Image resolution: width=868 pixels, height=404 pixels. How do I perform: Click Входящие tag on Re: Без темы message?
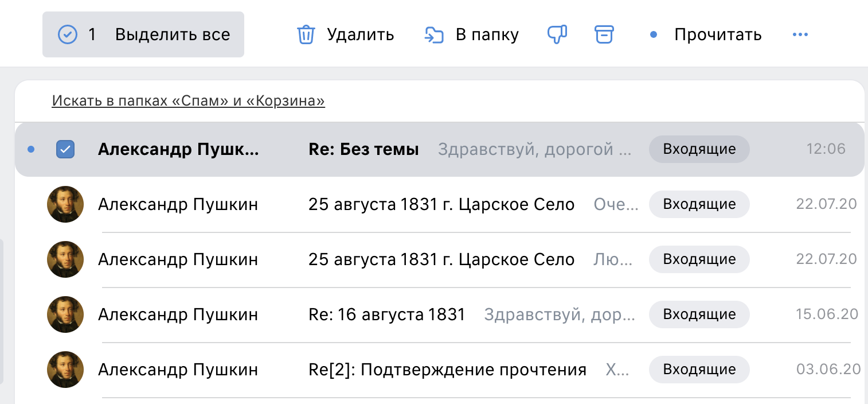[699, 149]
